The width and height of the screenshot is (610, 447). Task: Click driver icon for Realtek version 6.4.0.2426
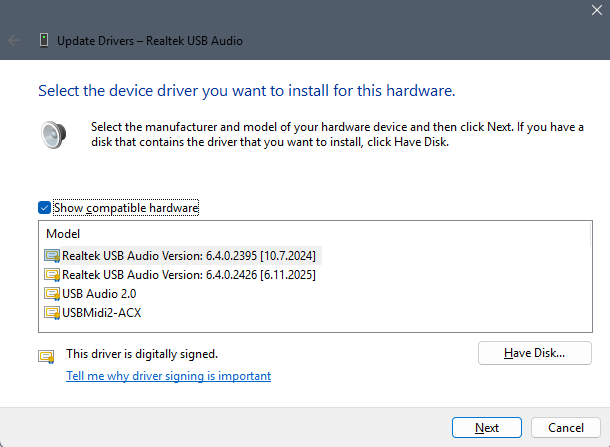[x=52, y=275]
